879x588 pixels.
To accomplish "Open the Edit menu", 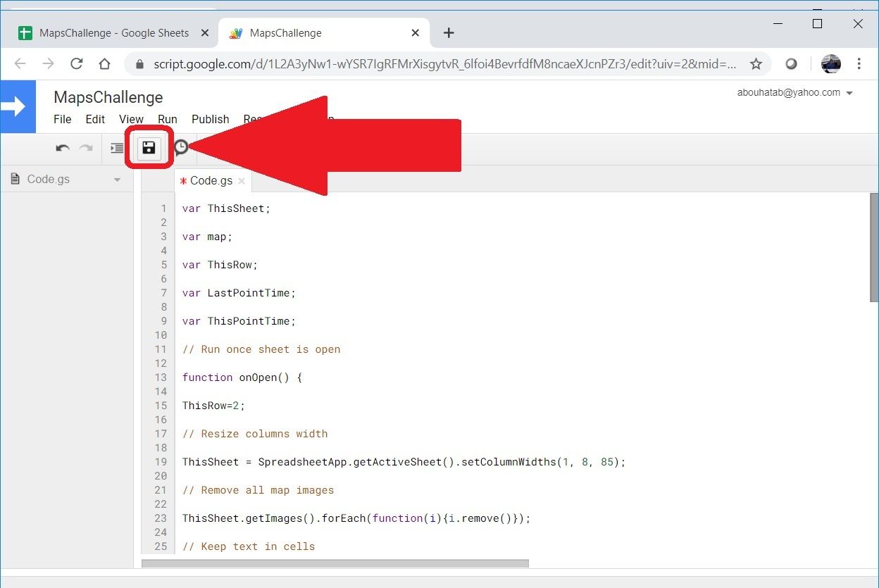I will (95, 119).
